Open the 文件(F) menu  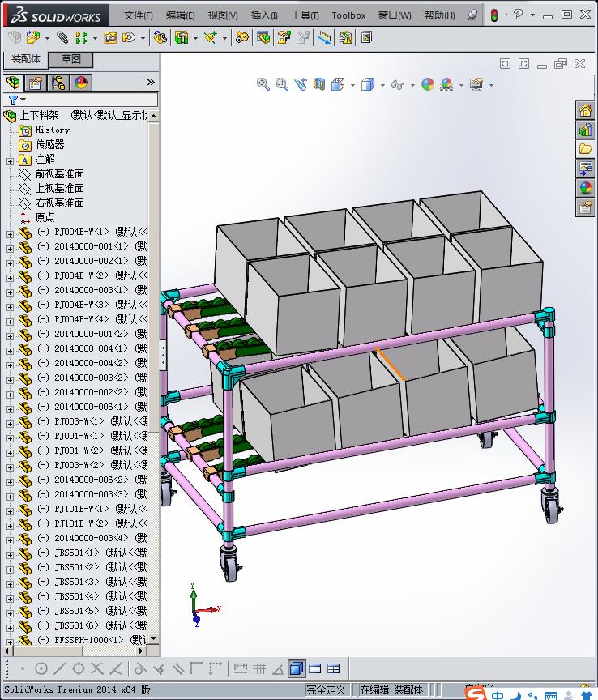tap(138, 15)
